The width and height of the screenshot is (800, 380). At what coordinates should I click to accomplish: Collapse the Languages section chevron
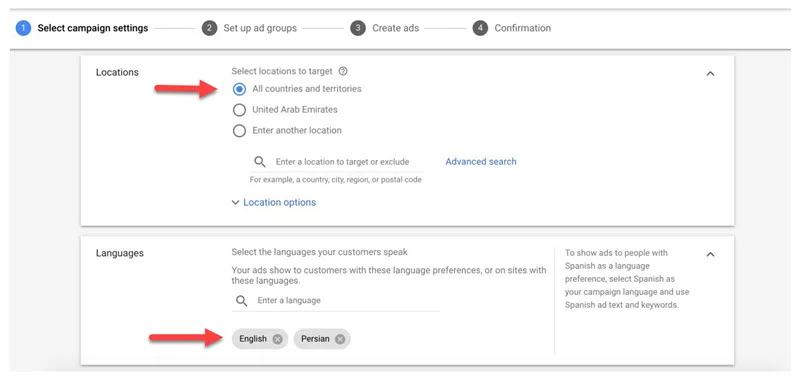point(710,254)
